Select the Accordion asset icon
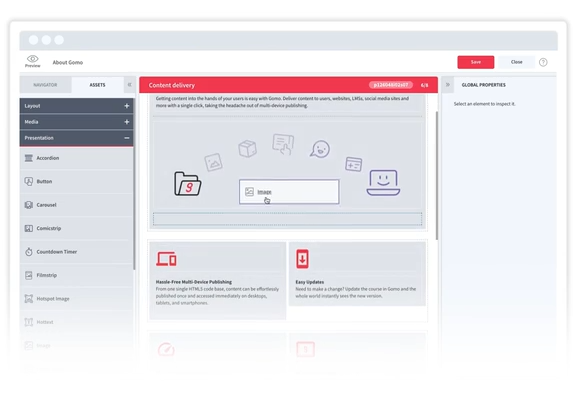This screenshot has width=576, height=410. click(x=29, y=158)
